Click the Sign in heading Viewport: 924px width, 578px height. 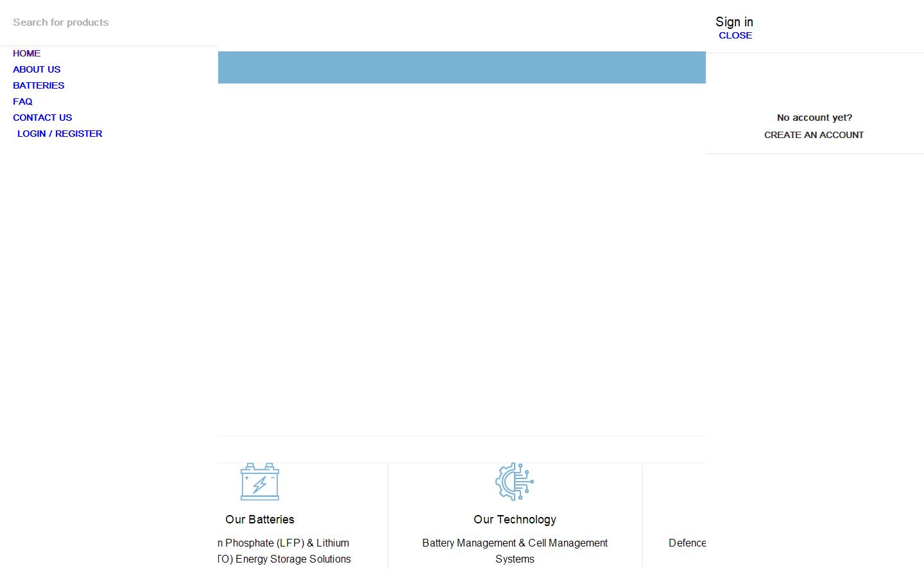click(734, 22)
